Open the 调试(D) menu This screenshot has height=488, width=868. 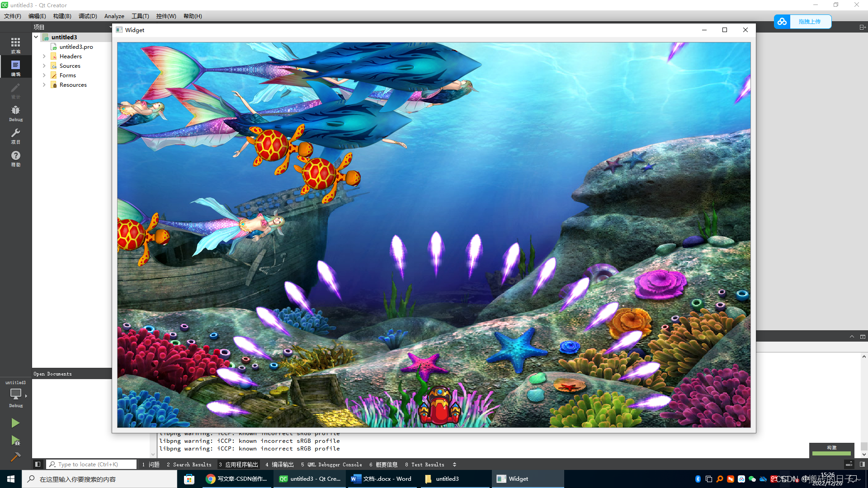coord(88,16)
